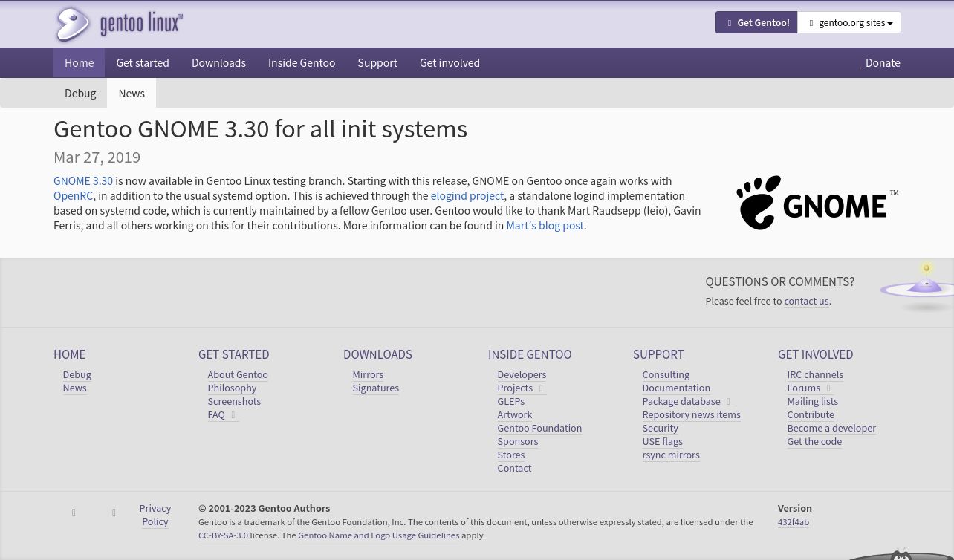Open Developers footer link
This screenshot has height=560, width=954.
(522, 374)
